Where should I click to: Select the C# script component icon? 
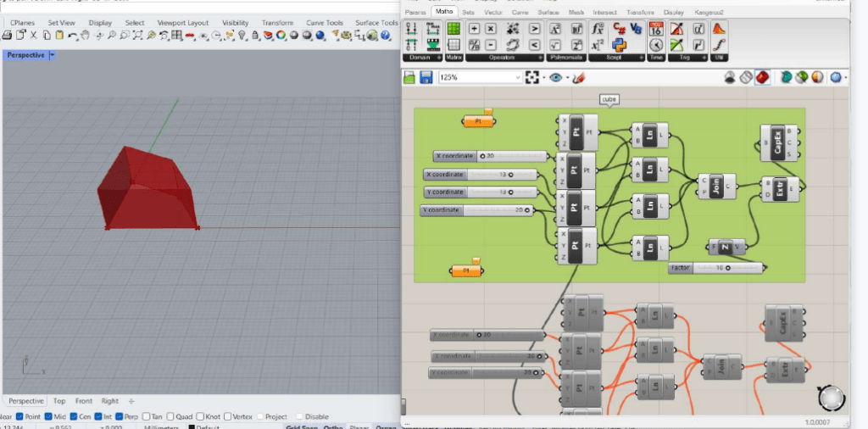pos(620,28)
